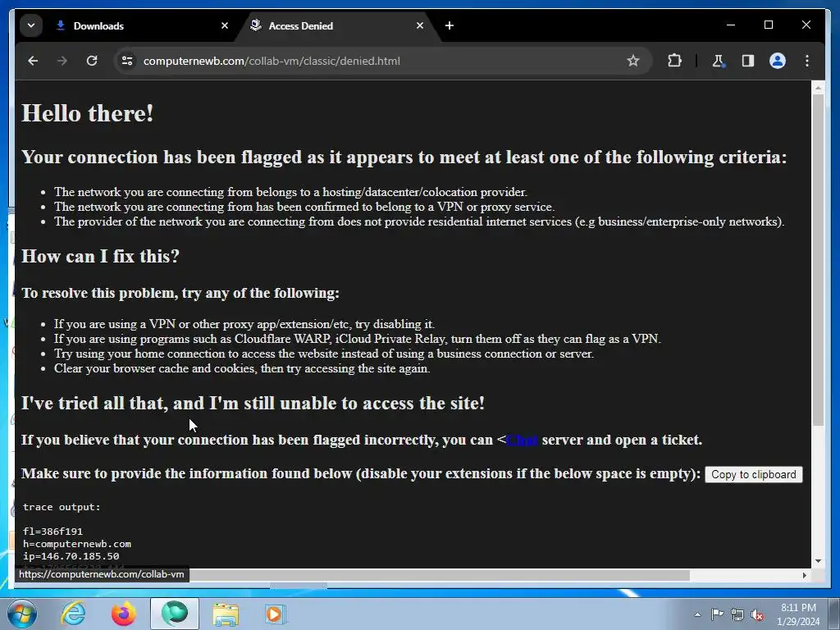Open the Windows Start menu

(x=22, y=614)
